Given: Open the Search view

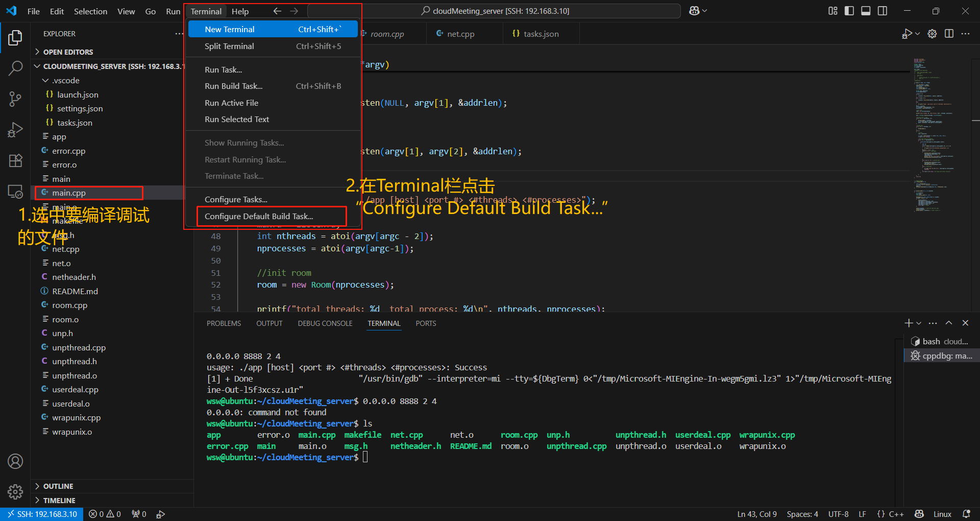Looking at the screenshot, I should click(x=15, y=67).
